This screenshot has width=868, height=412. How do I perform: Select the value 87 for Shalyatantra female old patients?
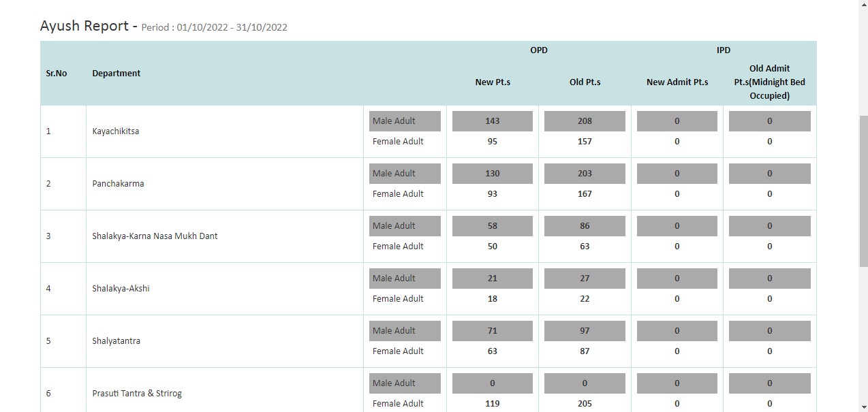[x=585, y=351]
